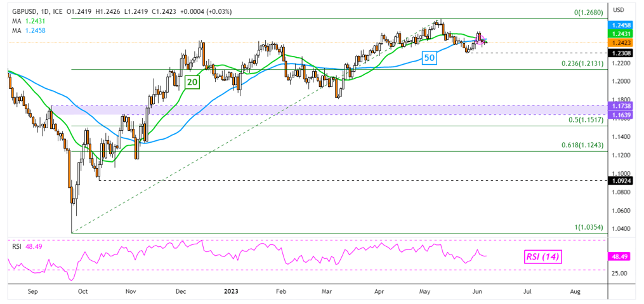Click the 1.0600 price scale value
The image size is (644, 304).
tap(621, 211)
